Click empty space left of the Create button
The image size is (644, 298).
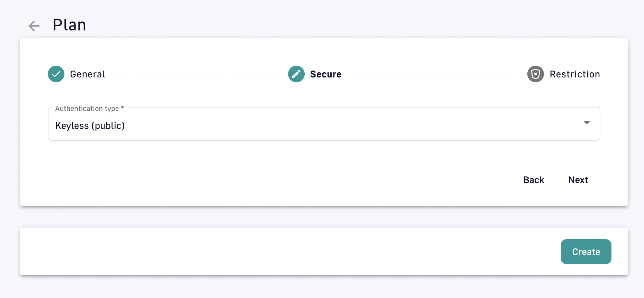277,252
